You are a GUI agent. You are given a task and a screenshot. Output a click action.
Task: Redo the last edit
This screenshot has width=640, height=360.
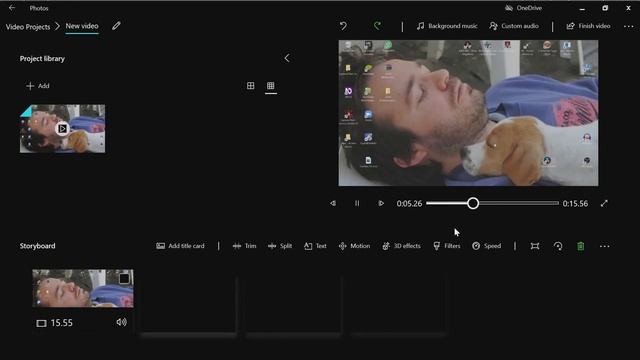coord(378,26)
